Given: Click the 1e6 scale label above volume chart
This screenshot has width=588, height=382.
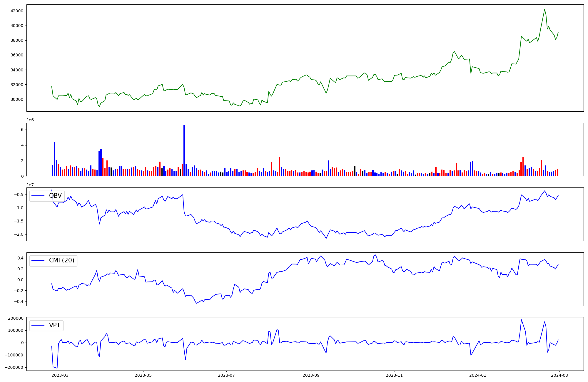Looking at the screenshot, I should [30, 120].
